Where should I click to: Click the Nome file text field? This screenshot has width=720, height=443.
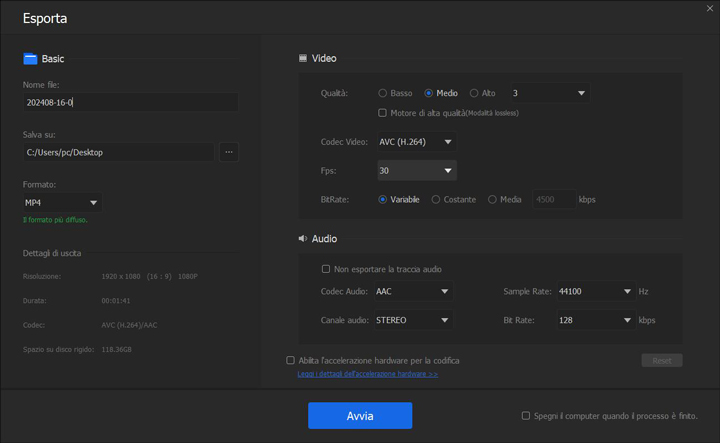[130, 102]
